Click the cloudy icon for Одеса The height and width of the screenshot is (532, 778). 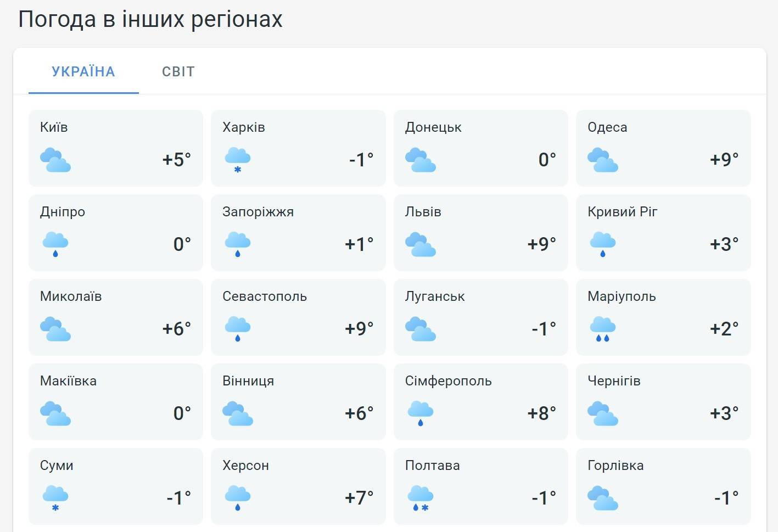click(603, 160)
